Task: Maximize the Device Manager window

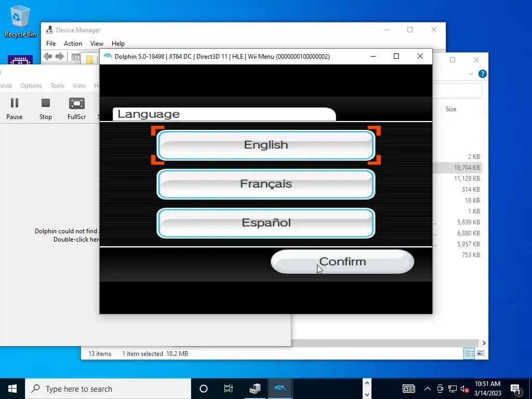Action: 410,30
